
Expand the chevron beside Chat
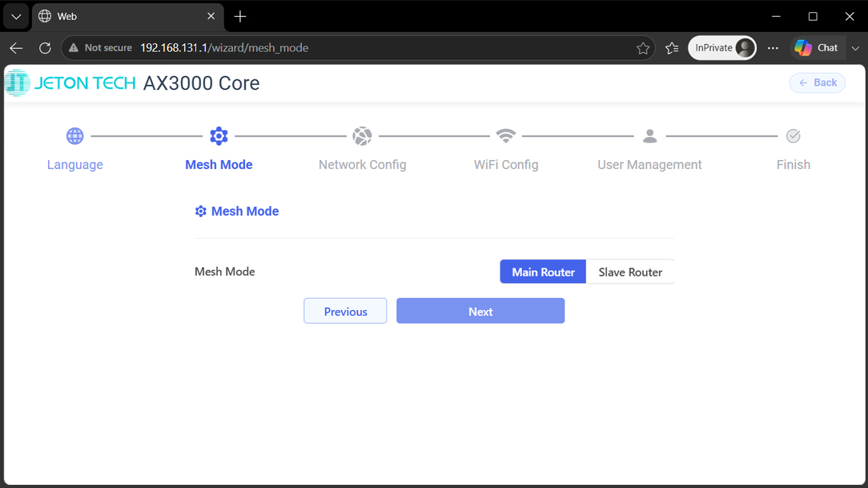855,48
